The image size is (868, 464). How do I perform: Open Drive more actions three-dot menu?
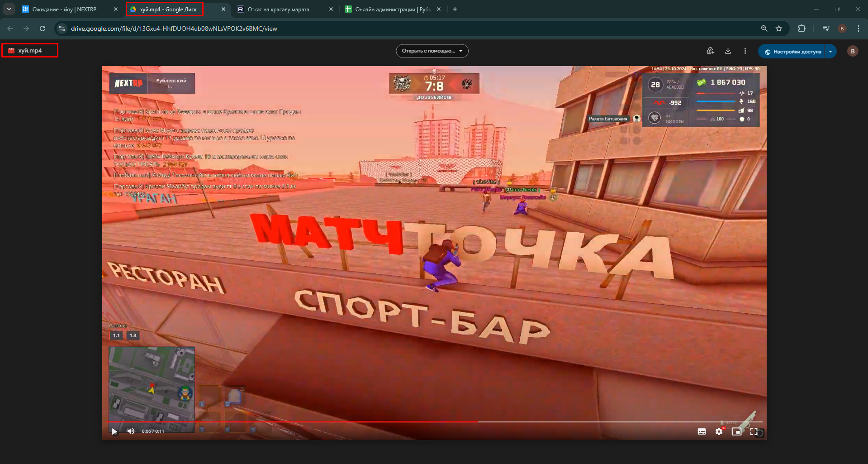(x=745, y=51)
